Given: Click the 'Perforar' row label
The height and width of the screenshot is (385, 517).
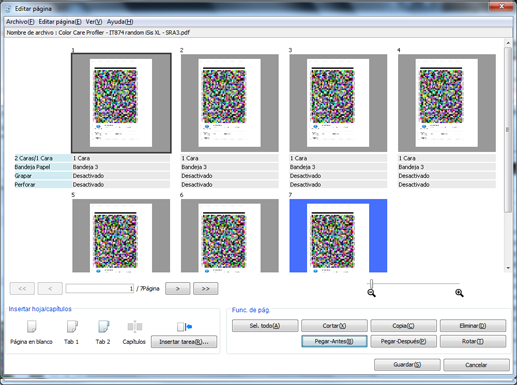Looking at the screenshot, I should tap(43, 184).
